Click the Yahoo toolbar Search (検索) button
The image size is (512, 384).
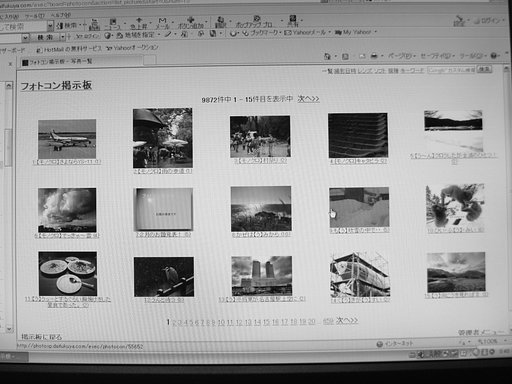tap(45, 37)
